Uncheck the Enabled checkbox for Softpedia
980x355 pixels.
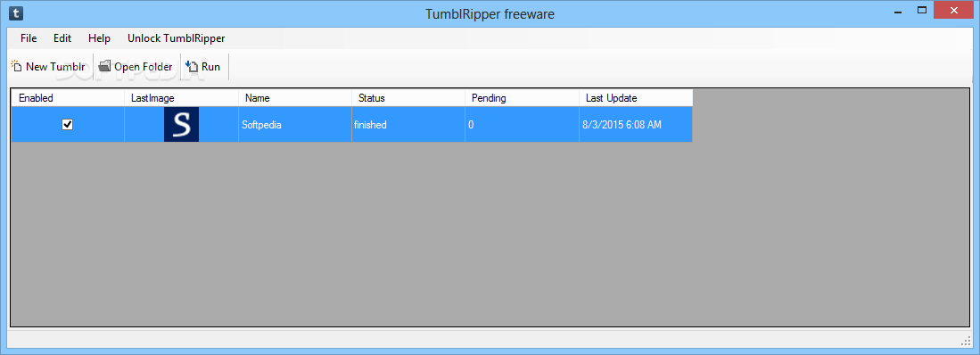tap(68, 124)
